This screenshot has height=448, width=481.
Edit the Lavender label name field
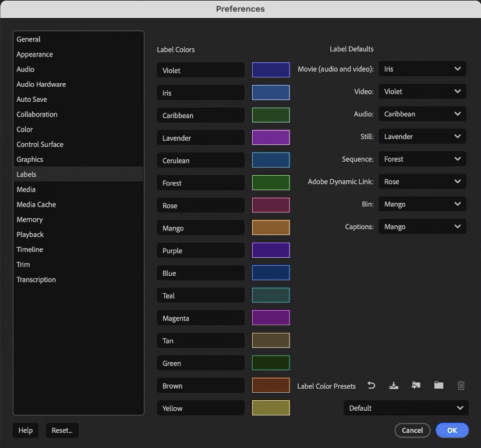tap(200, 138)
